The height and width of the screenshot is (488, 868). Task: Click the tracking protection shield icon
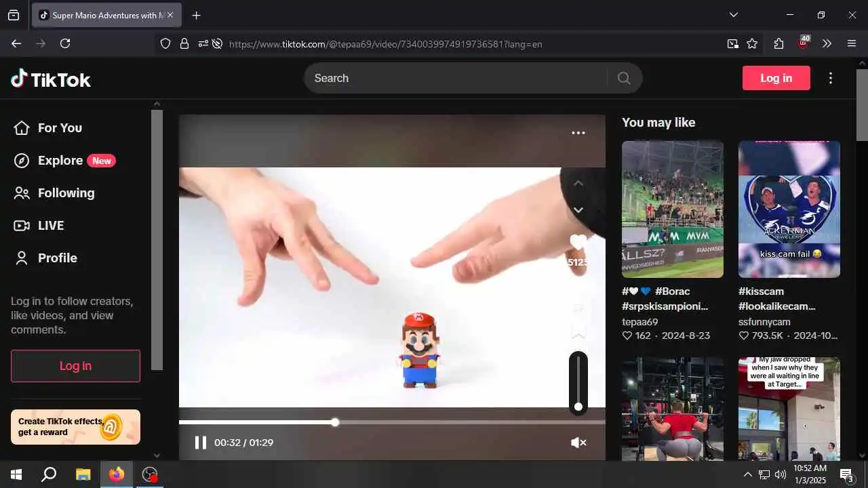tap(165, 43)
